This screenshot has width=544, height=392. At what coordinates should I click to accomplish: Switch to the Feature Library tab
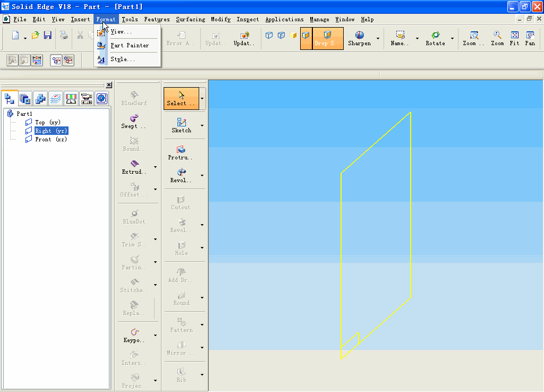(25, 99)
